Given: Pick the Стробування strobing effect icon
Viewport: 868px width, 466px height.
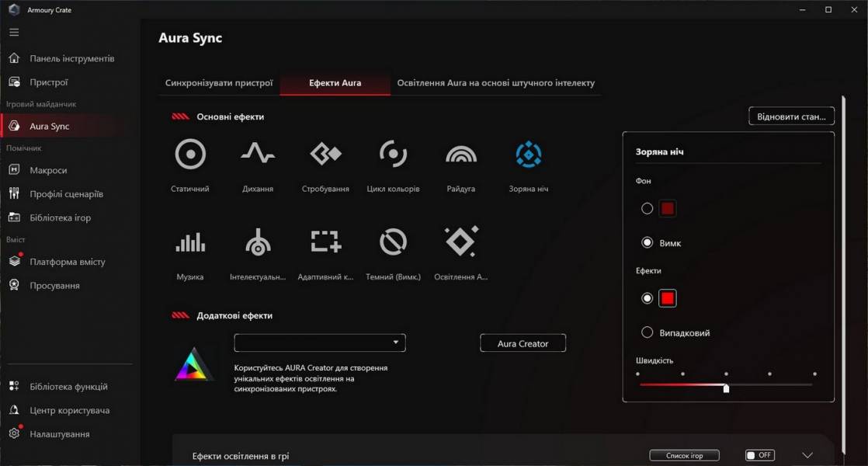Looking at the screenshot, I should 325,154.
